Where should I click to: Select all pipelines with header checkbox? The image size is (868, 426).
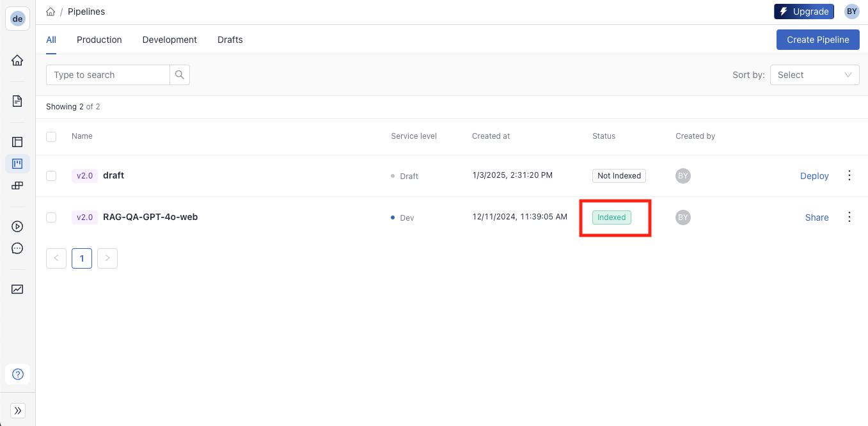click(x=51, y=136)
